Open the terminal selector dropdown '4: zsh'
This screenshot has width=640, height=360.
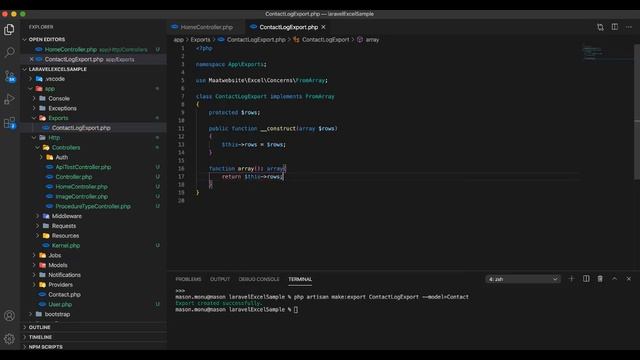[523, 279]
